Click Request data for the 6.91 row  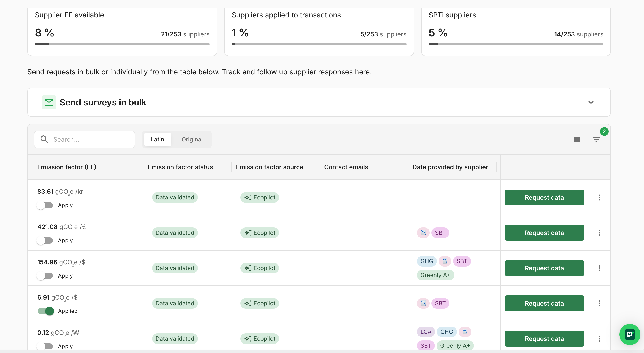pyautogui.click(x=544, y=303)
